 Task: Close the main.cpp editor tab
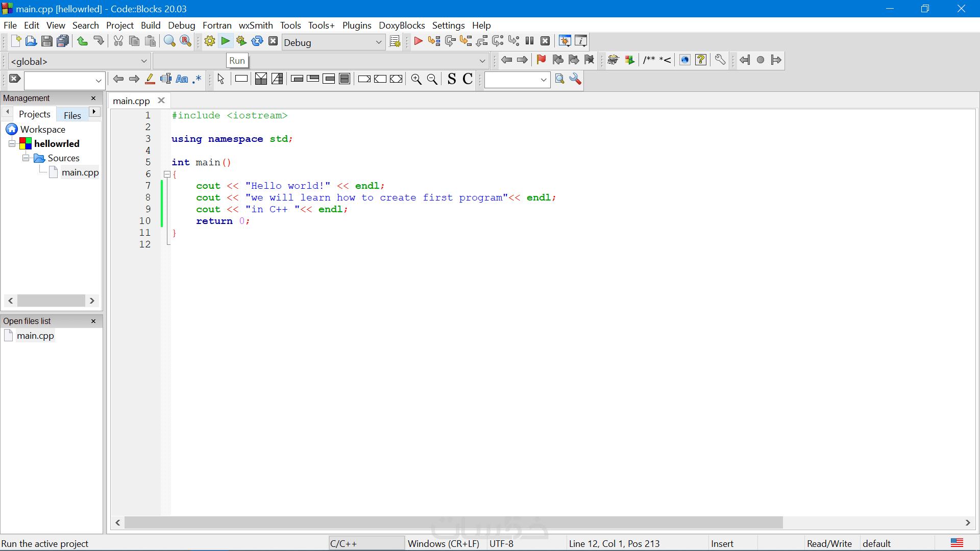click(161, 101)
